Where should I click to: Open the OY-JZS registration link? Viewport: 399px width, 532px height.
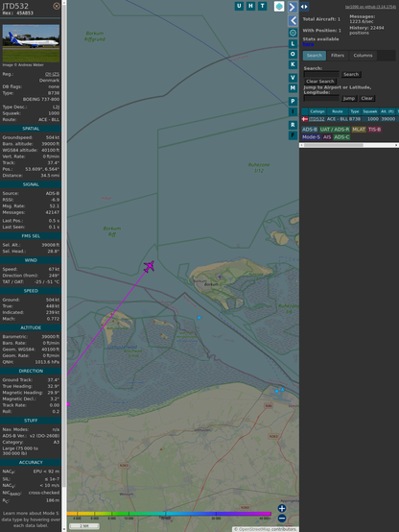click(52, 74)
